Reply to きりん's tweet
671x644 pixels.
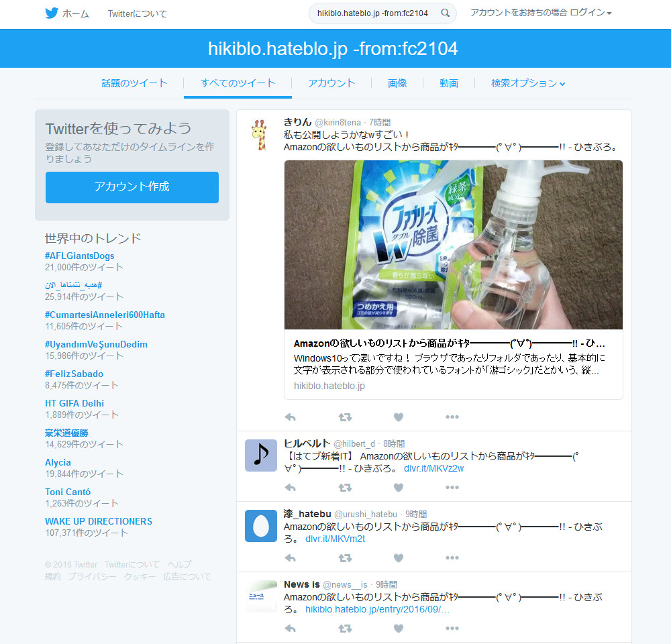(x=291, y=417)
